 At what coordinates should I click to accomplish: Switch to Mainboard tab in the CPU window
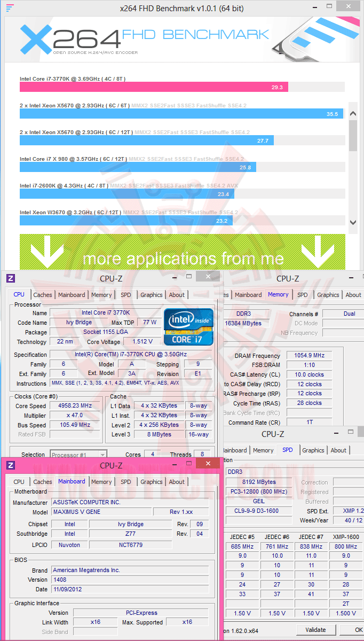[72, 295]
